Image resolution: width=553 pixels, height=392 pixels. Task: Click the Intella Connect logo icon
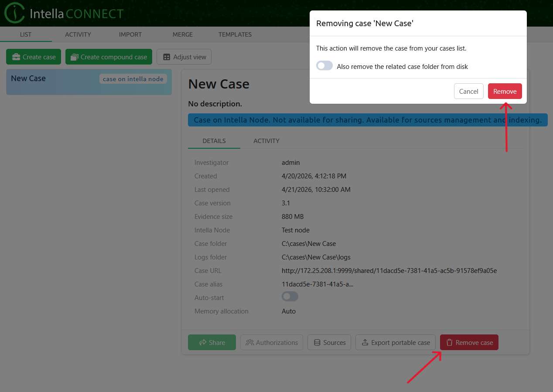14,13
